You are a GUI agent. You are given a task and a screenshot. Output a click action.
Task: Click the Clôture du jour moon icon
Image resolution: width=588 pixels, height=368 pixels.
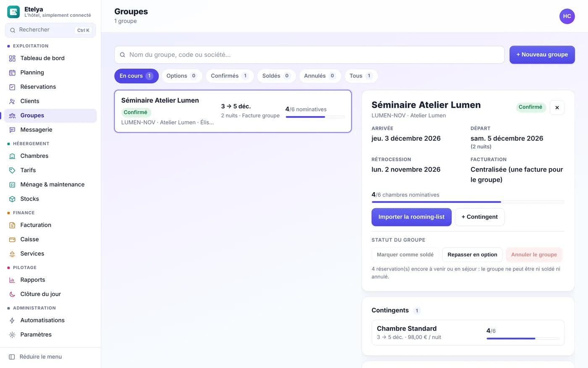(x=12, y=294)
